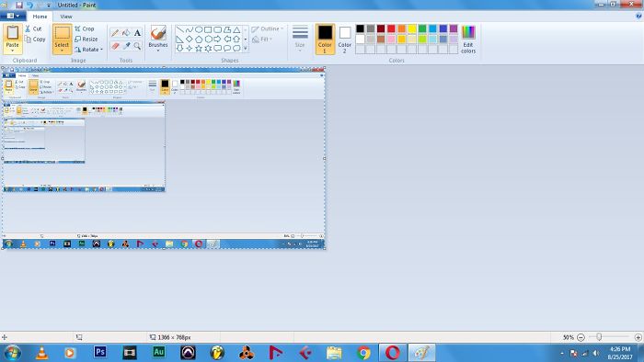Click the 50% zoom level text
Image resolution: width=644 pixels, height=362 pixels.
568,337
